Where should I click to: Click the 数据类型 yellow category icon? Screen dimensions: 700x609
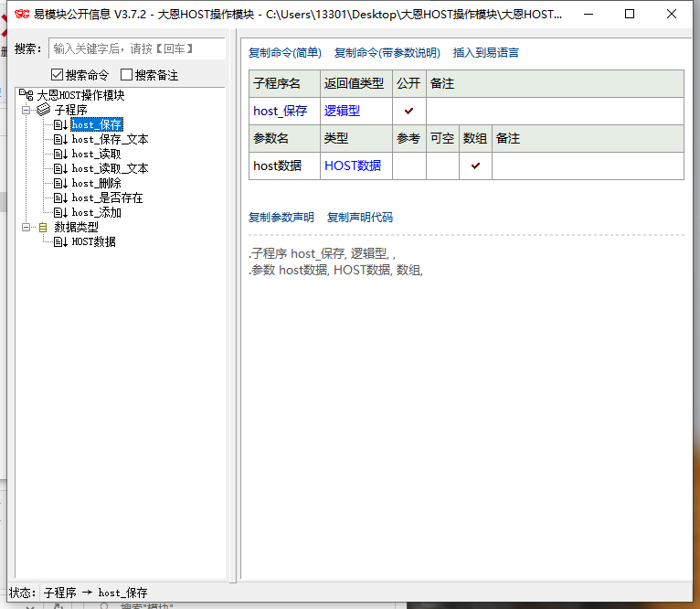(x=43, y=227)
